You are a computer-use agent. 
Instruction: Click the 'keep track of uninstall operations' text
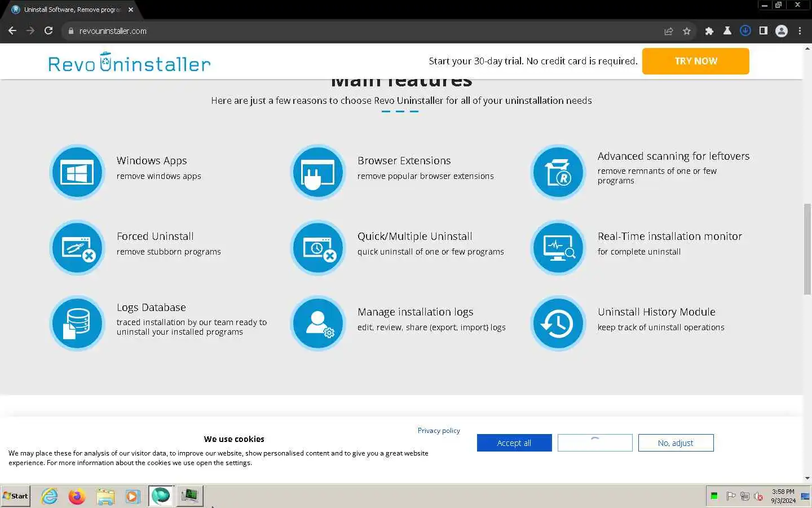pos(661,327)
